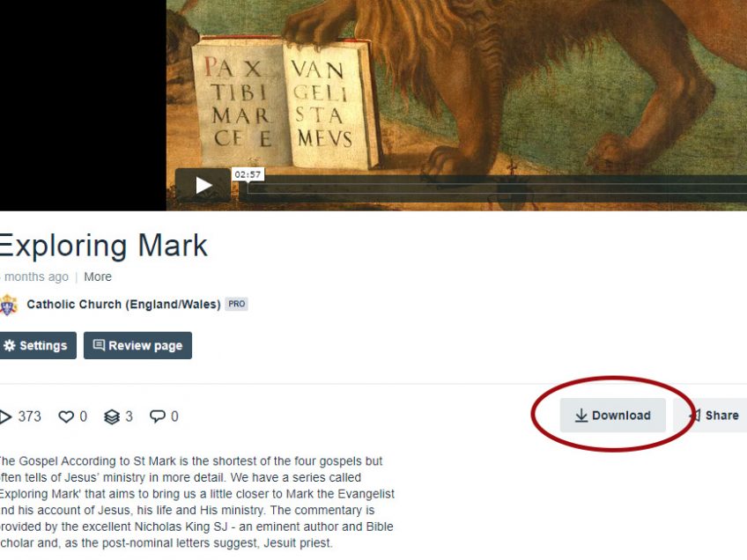
Task: Click the Download button
Action: [x=612, y=416]
